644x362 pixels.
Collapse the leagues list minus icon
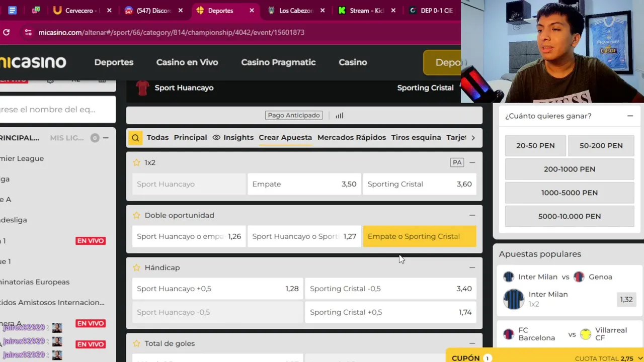coord(106,138)
